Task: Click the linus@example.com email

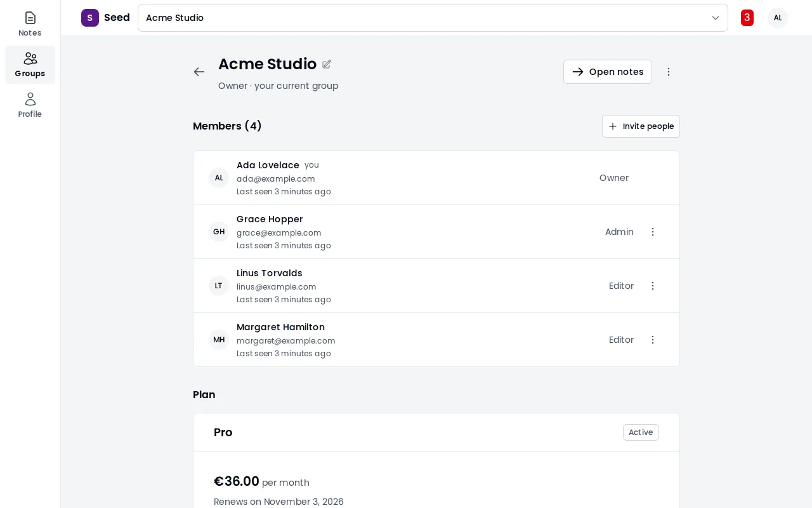Action: click(277, 287)
